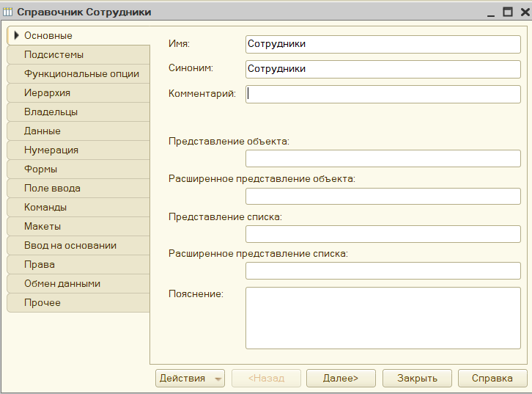
Task: Open Справка help button
Action: 492,378
